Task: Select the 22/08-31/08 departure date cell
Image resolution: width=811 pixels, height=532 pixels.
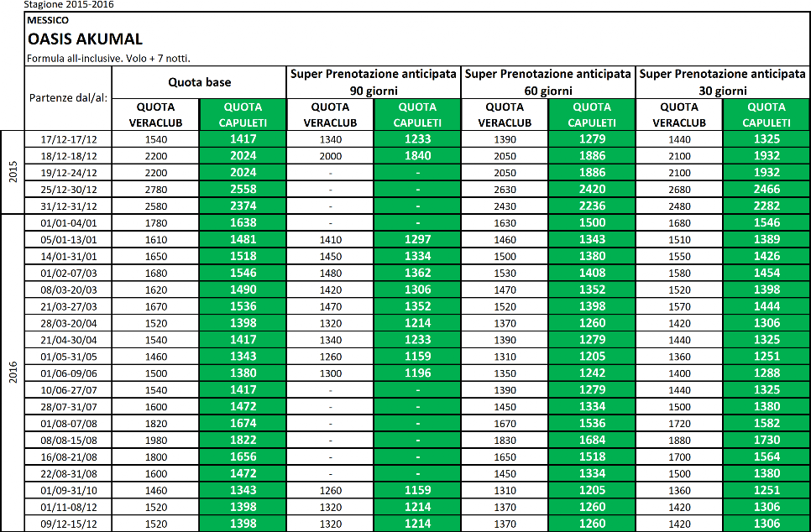Action: [x=68, y=473]
